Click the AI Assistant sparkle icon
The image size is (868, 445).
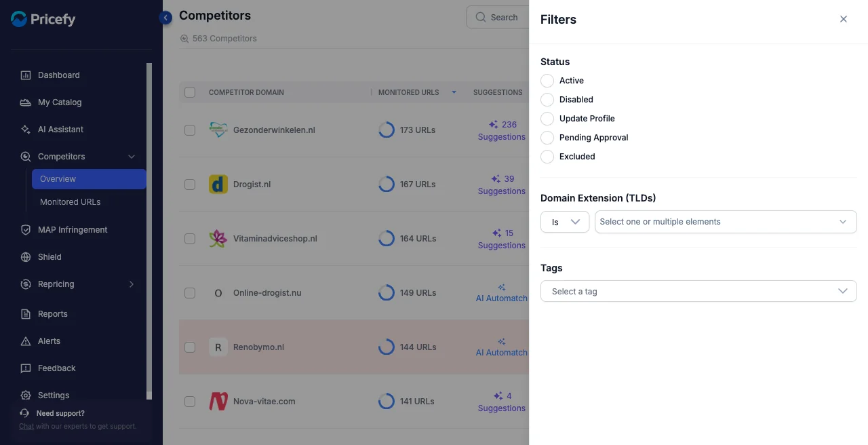(x=26, y=130)
